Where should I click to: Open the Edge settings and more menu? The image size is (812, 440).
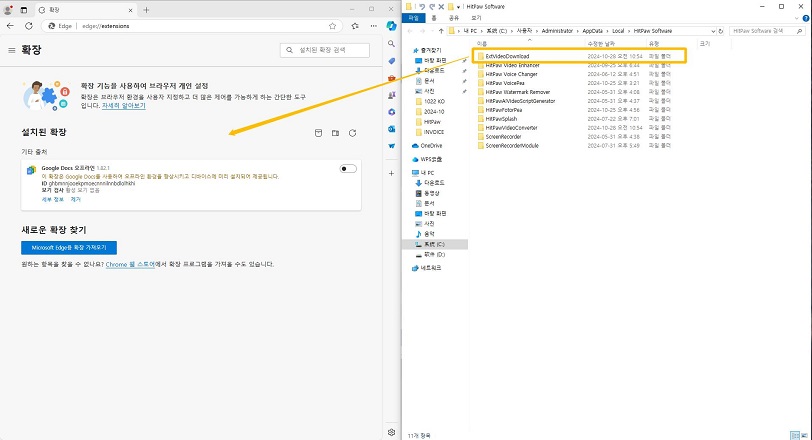click(x=373, y=26)
